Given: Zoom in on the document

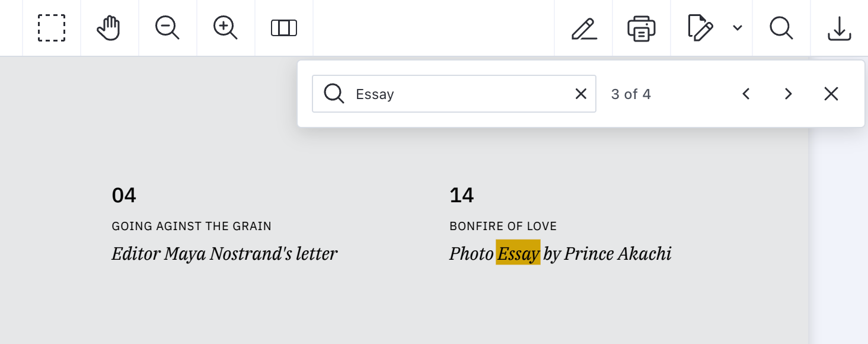Looking at the screenshot, I should coord(225,28).
